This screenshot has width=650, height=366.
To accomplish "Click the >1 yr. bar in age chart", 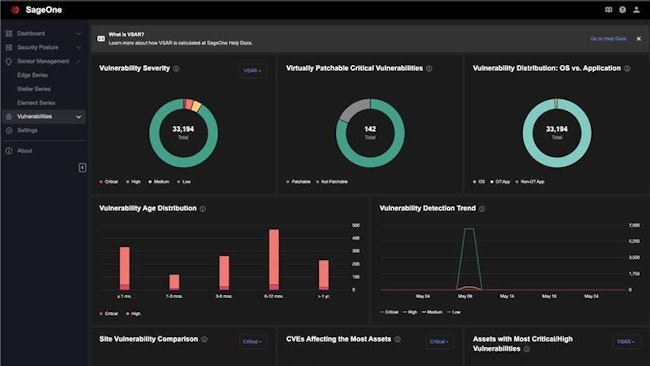I will pos(324,275).
